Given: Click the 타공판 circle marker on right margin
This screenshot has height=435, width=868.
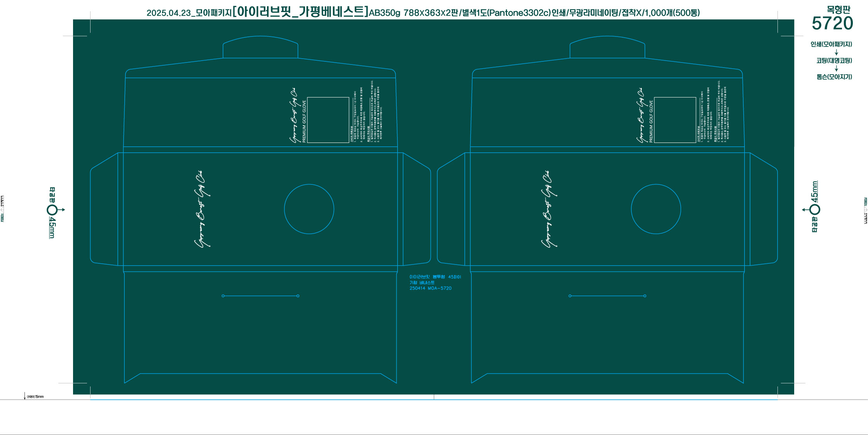Looking at the screenshot, I should coord(815,210).
